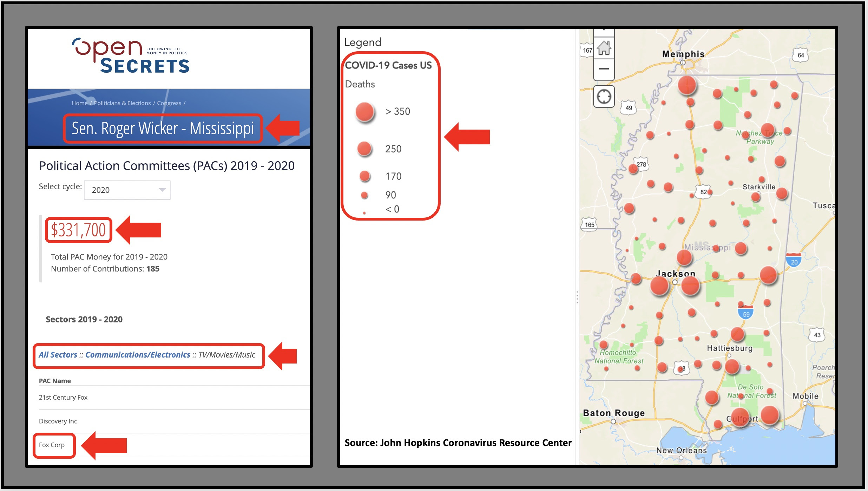Image resolution: width=868 pixels, height=491 pixels.
Task: Click the Baton Rouge map label
Action: (614, 413)
